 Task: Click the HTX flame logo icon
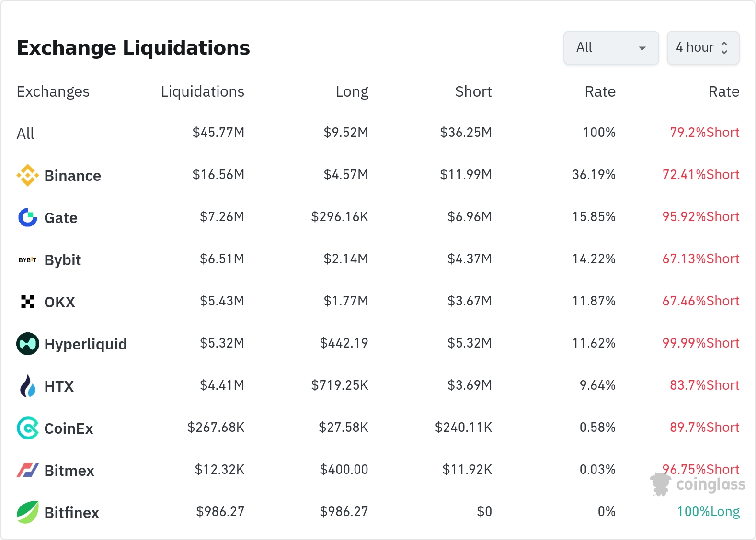coord(27,386)
